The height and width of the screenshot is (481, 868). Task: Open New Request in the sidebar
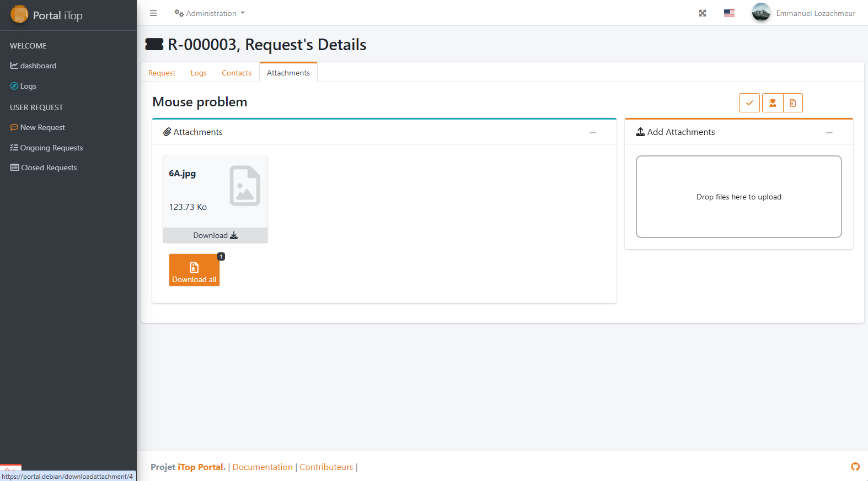point(42,127)
